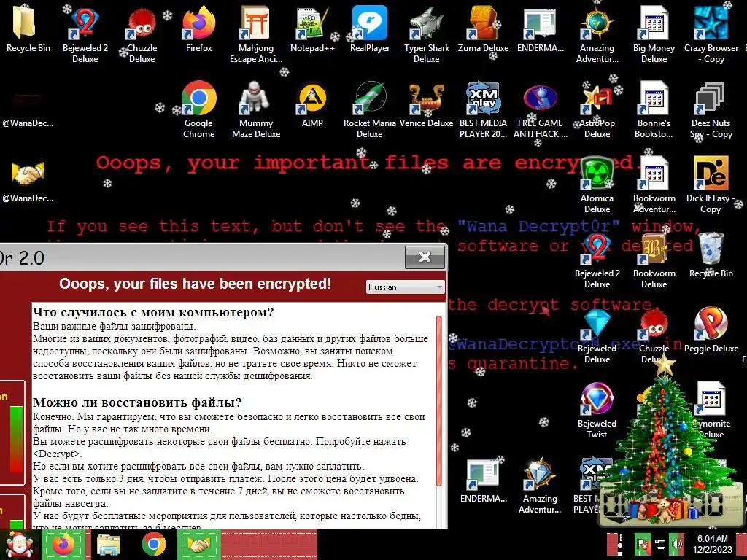Launch AIMP from the desktop
The width and height of the screenshot is (747, 560).
pyautogui.click(x=312, y=105)
